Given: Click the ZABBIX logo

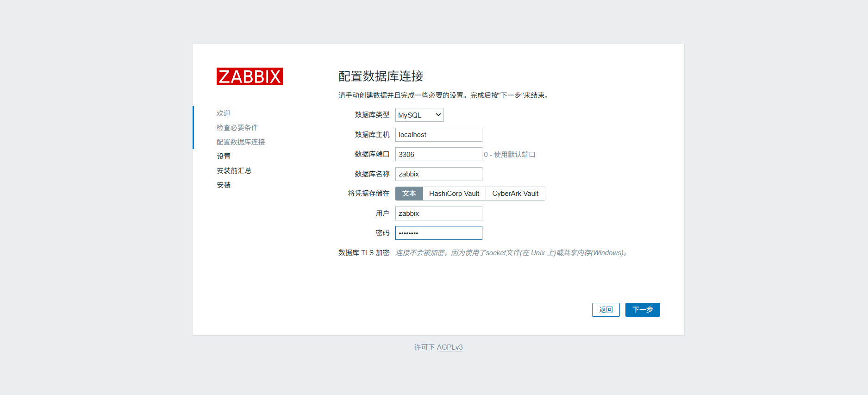Looking at the screenshot, I should coord(250,76).
